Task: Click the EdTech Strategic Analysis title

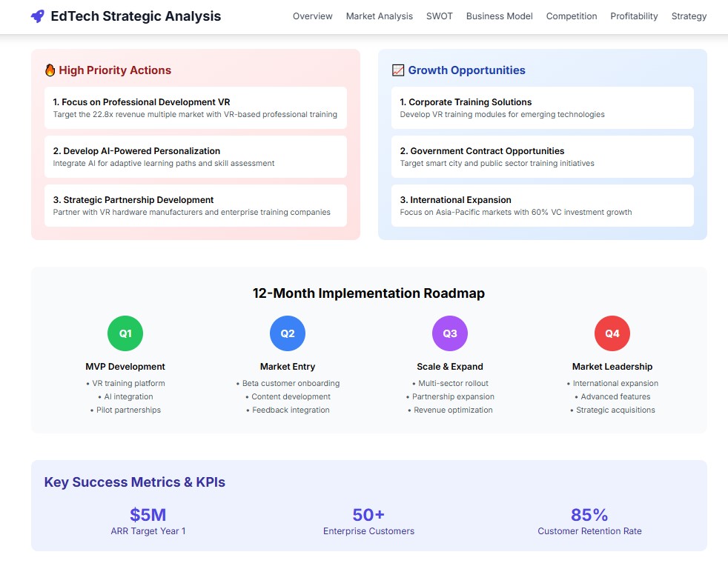Action: 136,16
